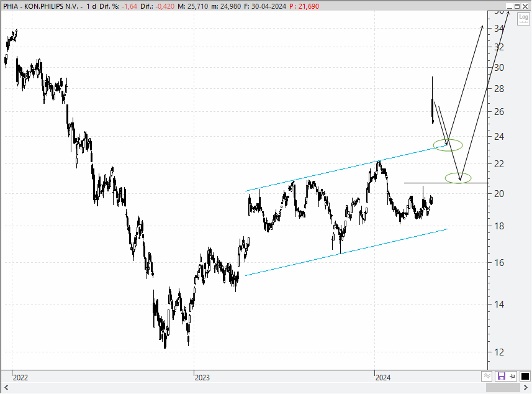Image resolution: width=532 pixels, height=394 pixels.
Task: Click the 18 price axis label
Action: tap(499, 226)
